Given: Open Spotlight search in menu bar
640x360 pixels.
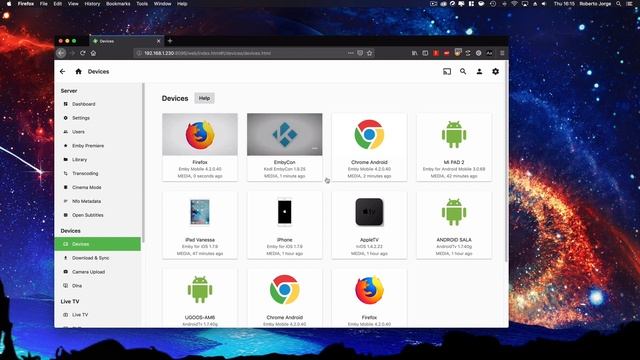Looking at the screenshot, I should coord(619,4).
